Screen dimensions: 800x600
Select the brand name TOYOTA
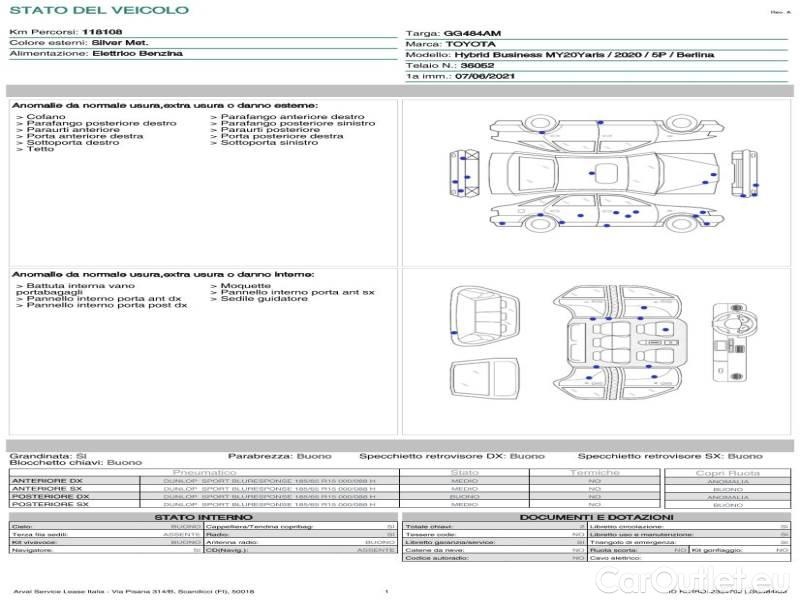pos(470,44)
